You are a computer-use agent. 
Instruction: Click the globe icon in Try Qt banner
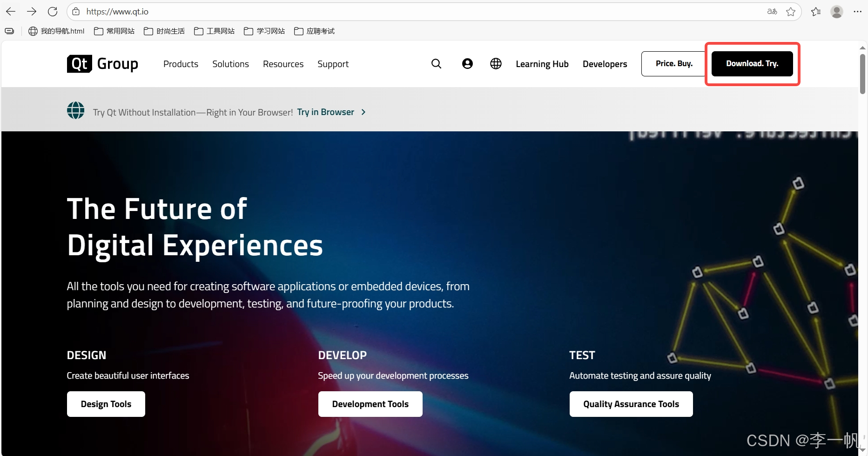[76, 110]
